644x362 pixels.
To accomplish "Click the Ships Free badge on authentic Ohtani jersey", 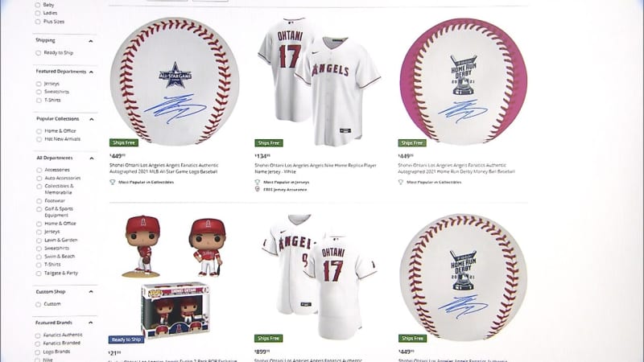I will click(269, 338).
